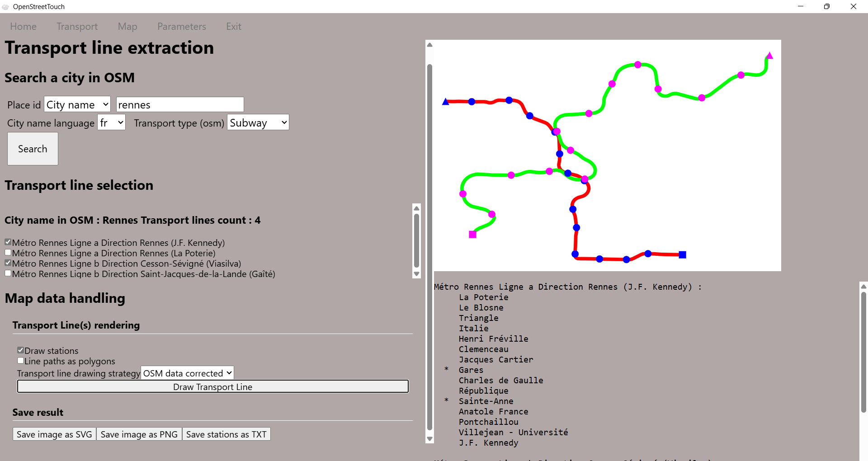Click the Search button
This screenshot has height=461, width=868.
(x=33, y=149)
